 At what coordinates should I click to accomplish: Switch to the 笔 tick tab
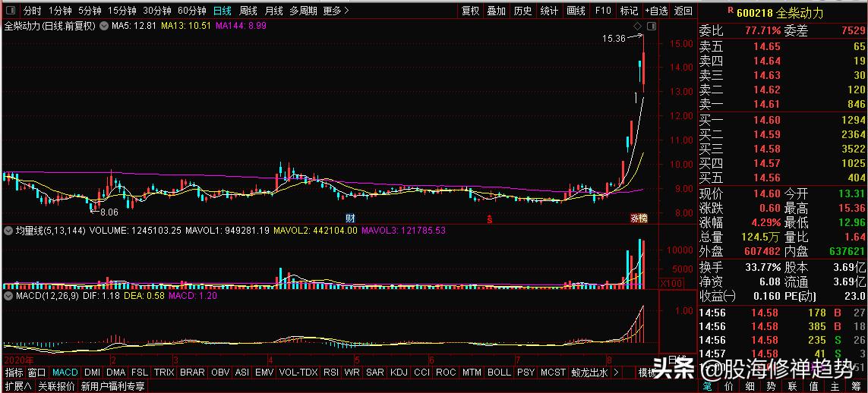coord(708,386)
